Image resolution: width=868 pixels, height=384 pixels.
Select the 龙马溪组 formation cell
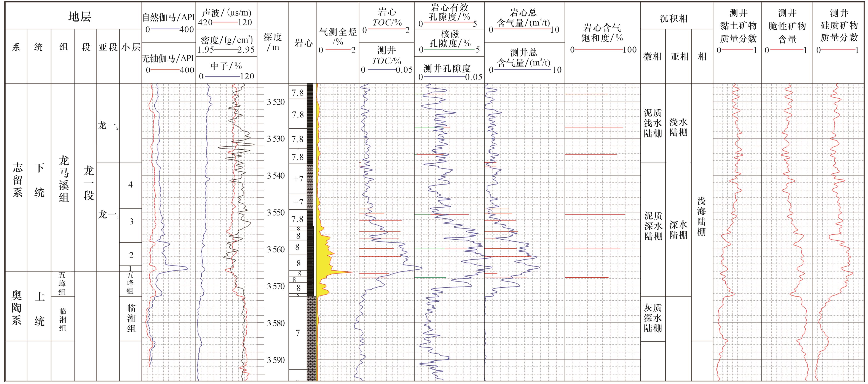[x=63, y=179]
